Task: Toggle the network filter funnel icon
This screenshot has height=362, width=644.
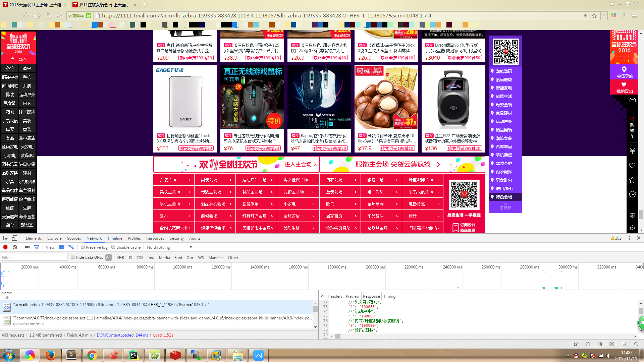Action: point(37,247)
